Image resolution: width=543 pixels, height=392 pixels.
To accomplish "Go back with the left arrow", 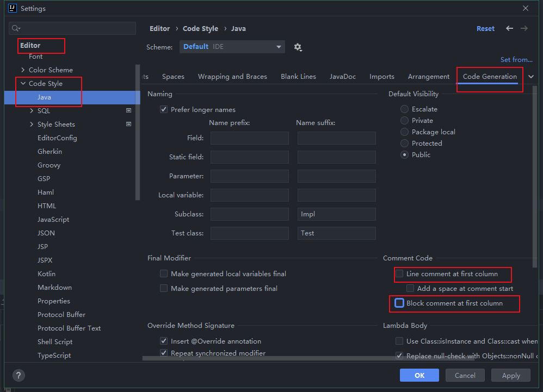I will 509,28.
